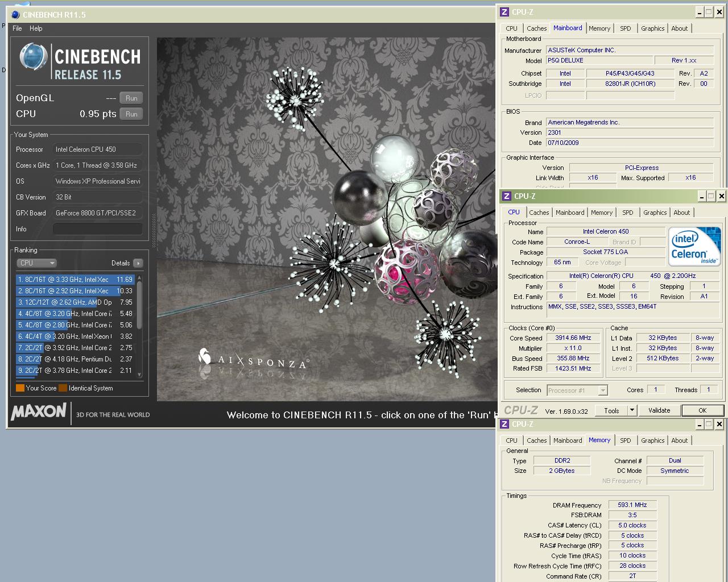Viewport: 728px width, 582px height.
Task: Open Memory tab in top CPU-Z window
Action: tap(599, 28)
